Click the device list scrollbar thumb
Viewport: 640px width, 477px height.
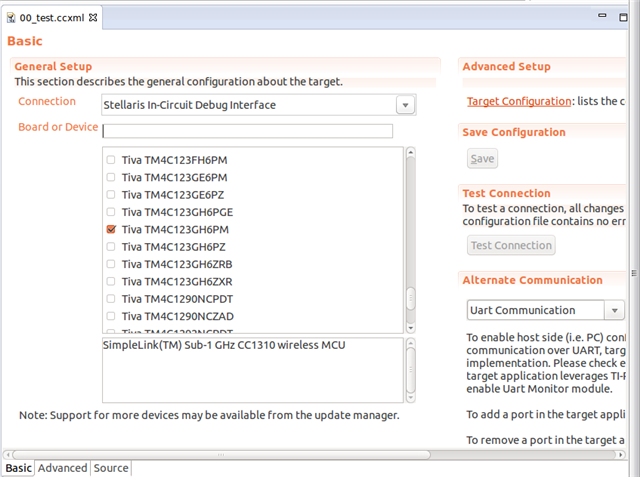pos(411,298)
